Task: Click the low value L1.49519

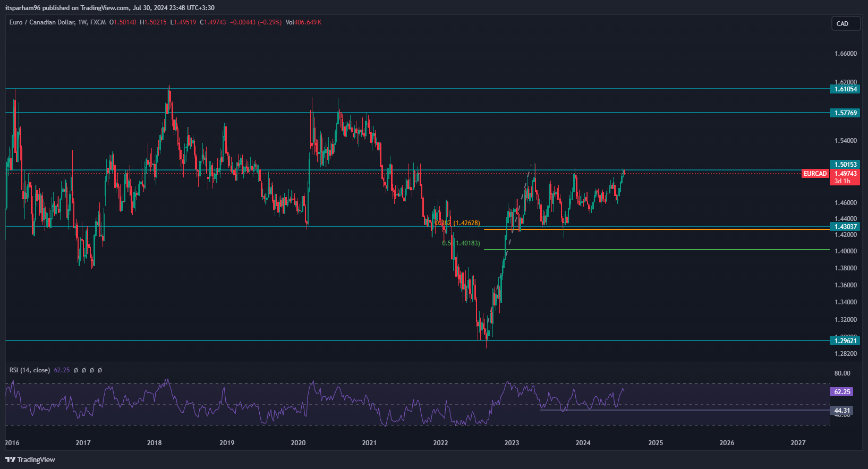Action: coord(183,22)
